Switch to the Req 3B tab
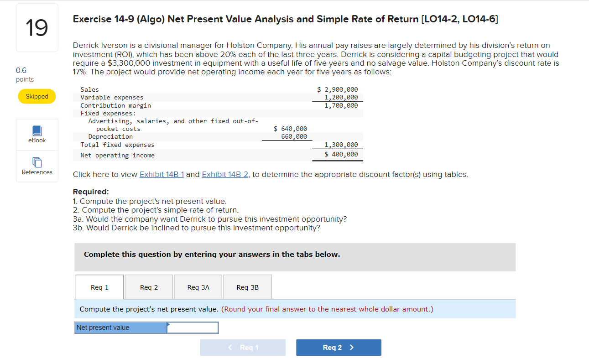 (x=247, y=287)
